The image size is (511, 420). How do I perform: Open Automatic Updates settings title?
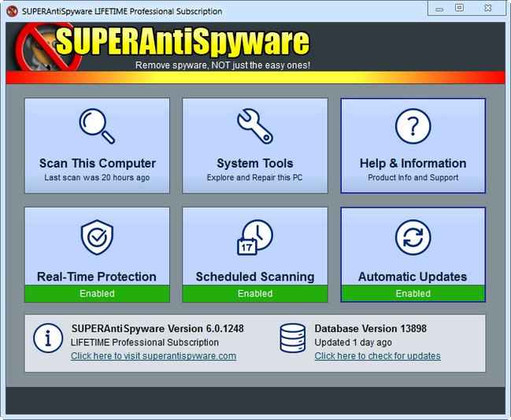413,276
